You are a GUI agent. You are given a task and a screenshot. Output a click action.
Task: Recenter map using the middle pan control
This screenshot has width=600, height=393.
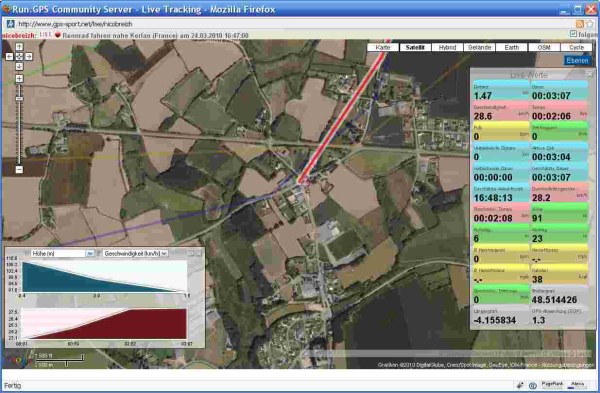click(x=19, y=57)
